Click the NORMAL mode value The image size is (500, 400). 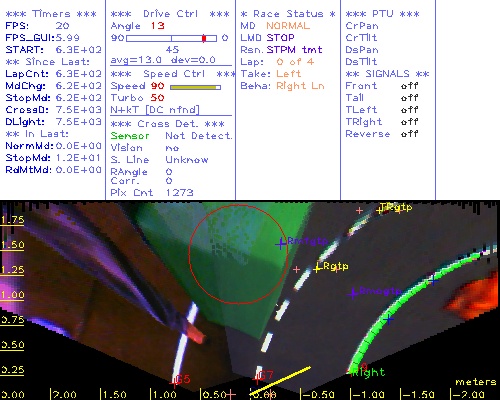coord(288,26)
